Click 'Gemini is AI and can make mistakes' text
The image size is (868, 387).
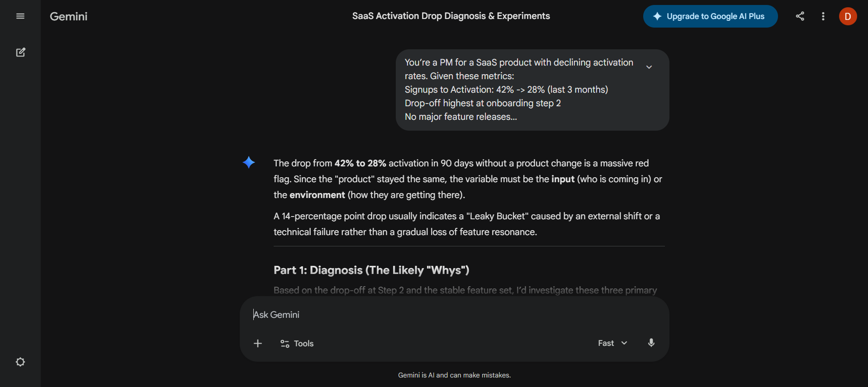pyautogui.click(x=455, y=375)
